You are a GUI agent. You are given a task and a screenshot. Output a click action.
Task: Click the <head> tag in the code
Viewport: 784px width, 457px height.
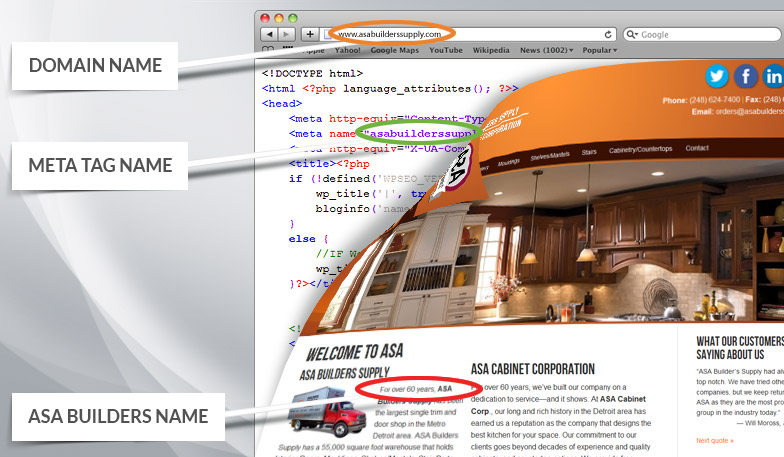point(282,104)
